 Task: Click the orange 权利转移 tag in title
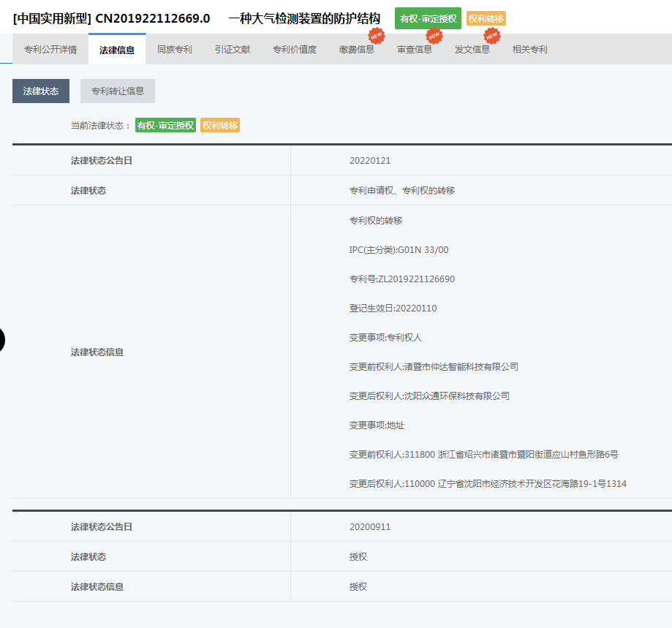pyautogui.click(x=486, y=18)
